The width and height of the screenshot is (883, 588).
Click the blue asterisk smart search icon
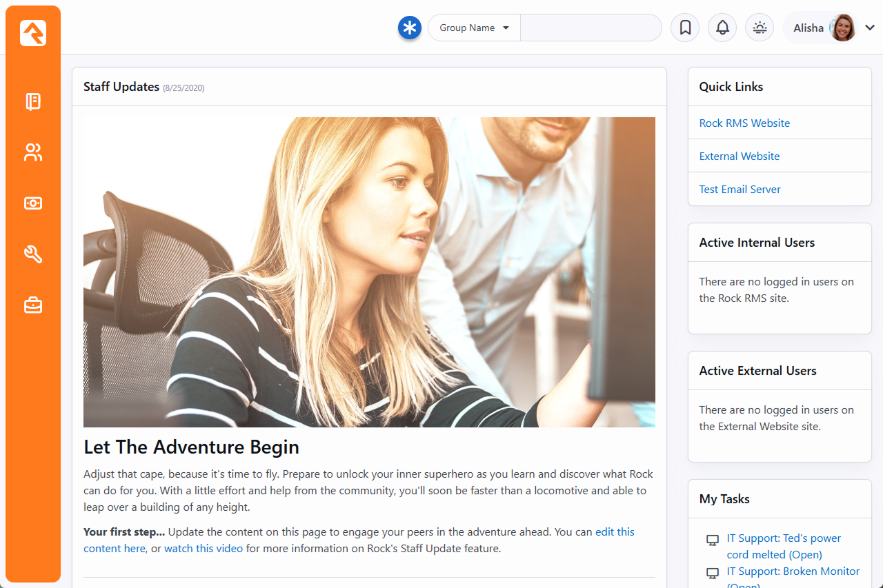pos(410,28)
